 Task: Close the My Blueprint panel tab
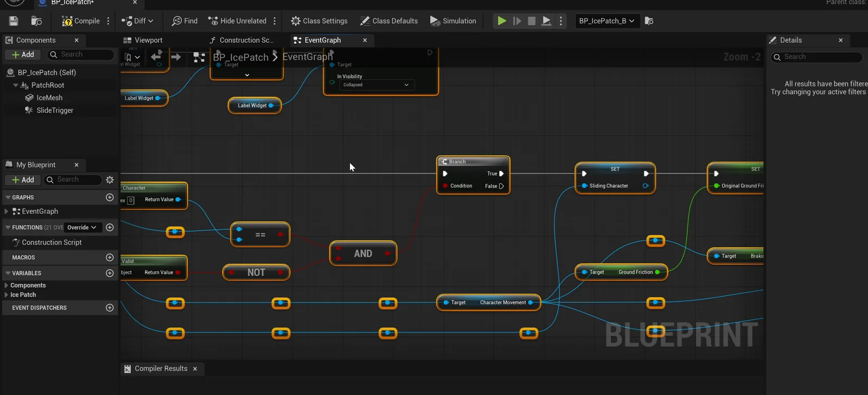[x=76, y=165]
